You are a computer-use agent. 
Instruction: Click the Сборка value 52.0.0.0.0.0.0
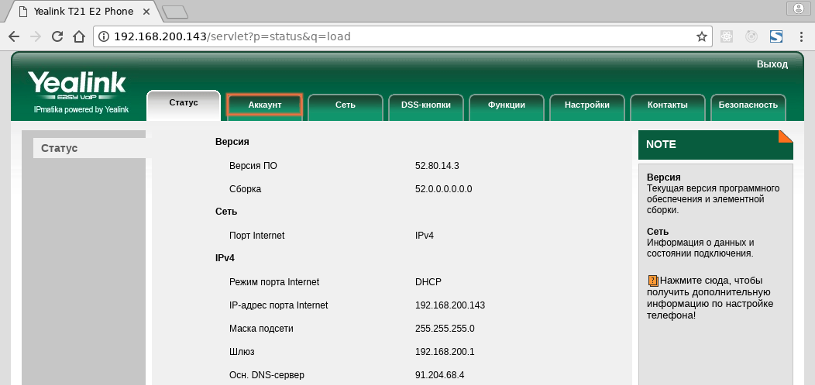[443, 189]
